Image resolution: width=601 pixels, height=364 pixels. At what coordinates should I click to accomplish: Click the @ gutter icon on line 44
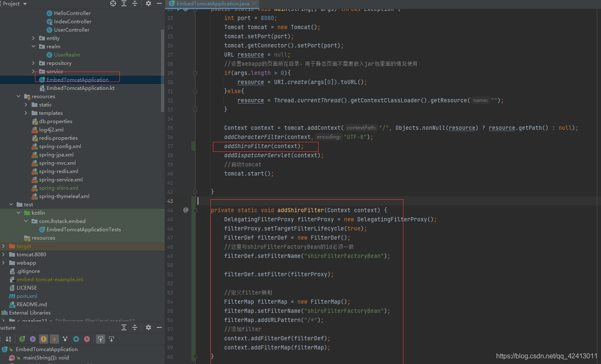(186, 210)
